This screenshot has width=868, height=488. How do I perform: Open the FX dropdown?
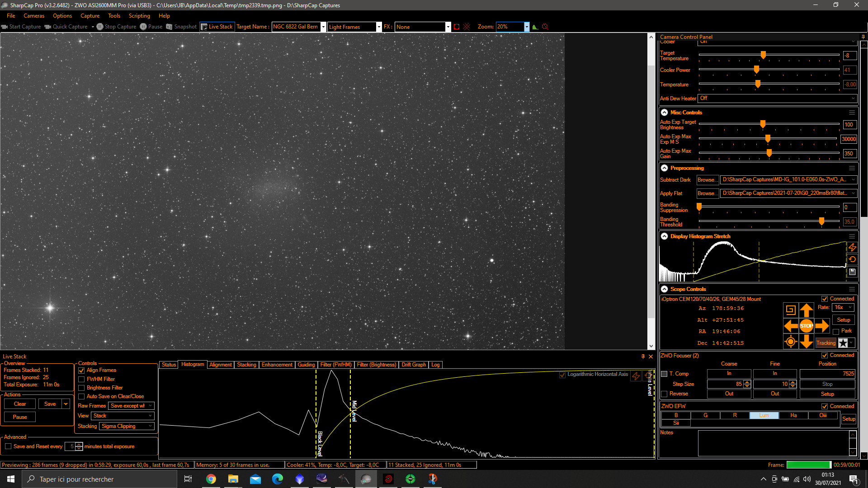pyautogui.click(x=448, y=27)
